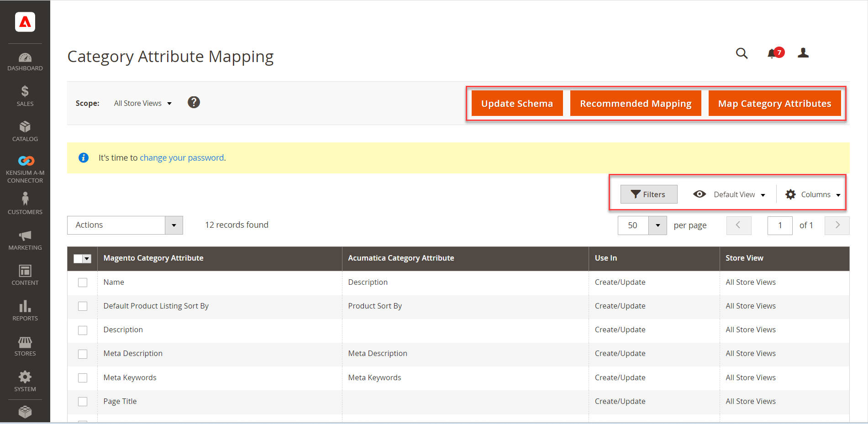Expand the Actions dropdown
Screen dimensions: 868x424
point(173,225)
